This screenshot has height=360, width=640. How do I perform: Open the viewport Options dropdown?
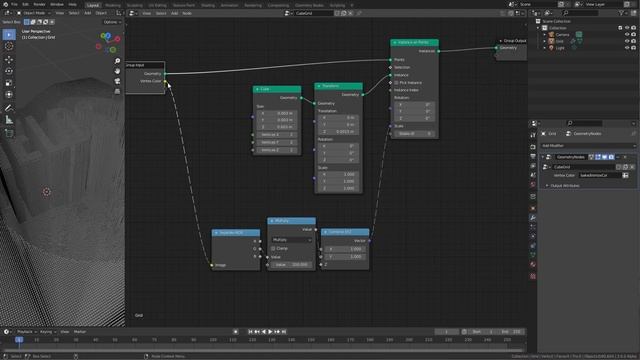tap(112, 22)
